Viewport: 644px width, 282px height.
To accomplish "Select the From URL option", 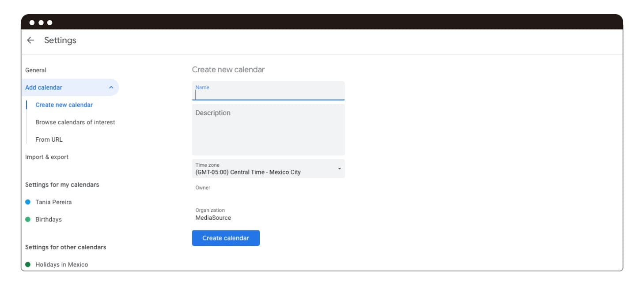I will point(49,139).
